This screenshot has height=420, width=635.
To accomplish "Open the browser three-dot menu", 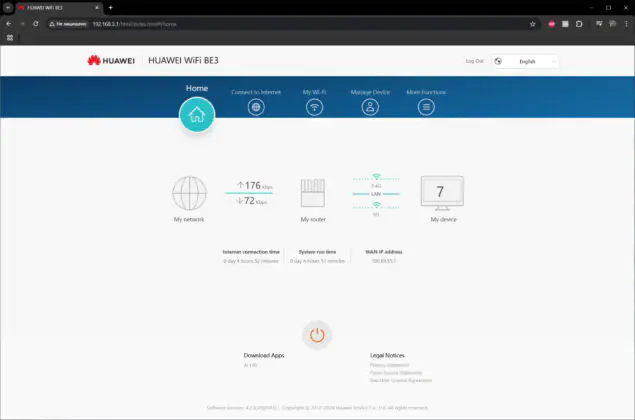I will [626, 24].
